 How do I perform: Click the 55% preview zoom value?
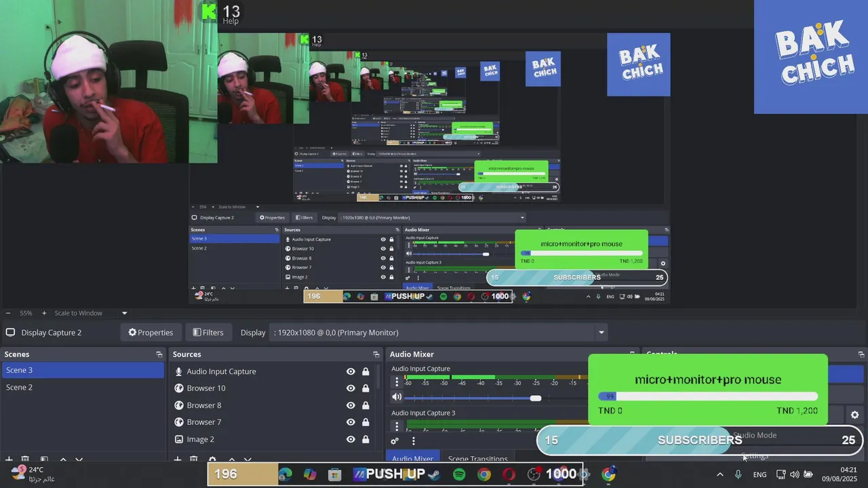(x=26, y=313)
